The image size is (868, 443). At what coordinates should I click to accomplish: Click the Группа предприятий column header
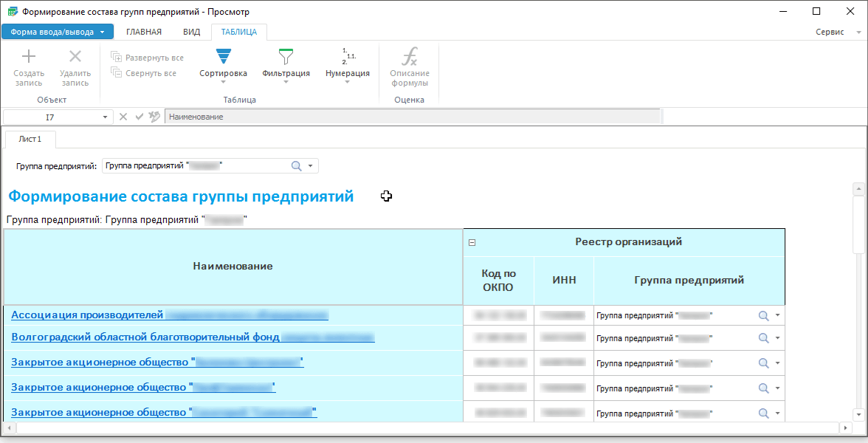689,281
